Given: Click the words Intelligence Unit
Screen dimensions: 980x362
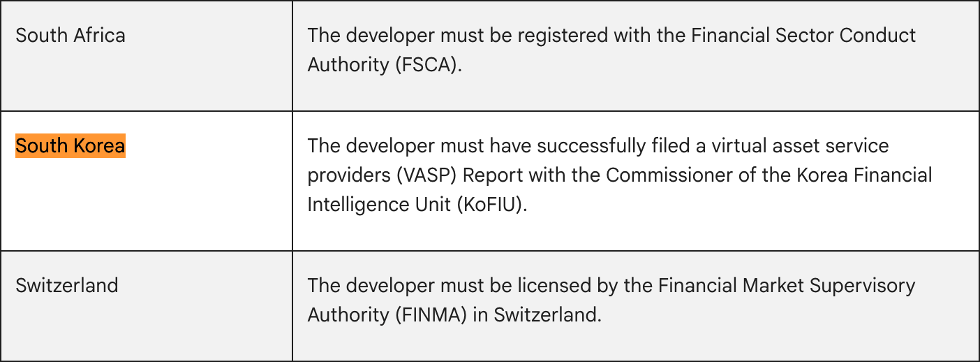Looking at the screenshot, I should [x=377, y=205].
